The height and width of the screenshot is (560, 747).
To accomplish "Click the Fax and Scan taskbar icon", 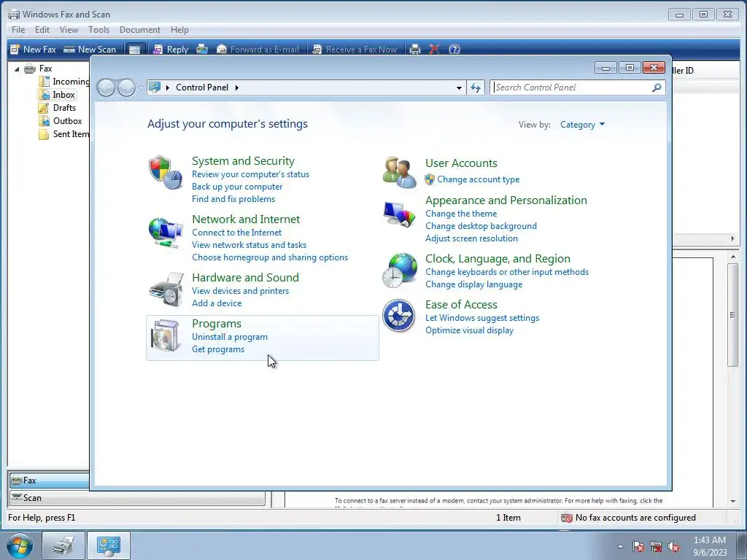I will pos(63,545).
